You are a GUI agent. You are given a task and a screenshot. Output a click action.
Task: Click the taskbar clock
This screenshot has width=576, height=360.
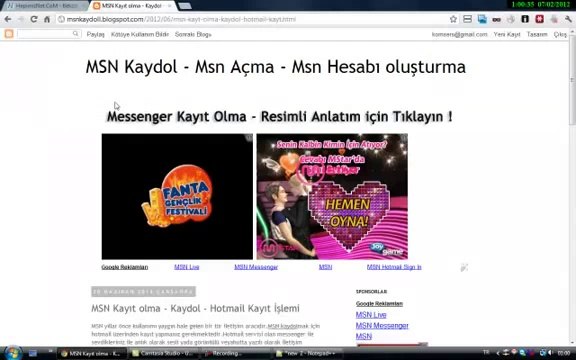point(564,353)
